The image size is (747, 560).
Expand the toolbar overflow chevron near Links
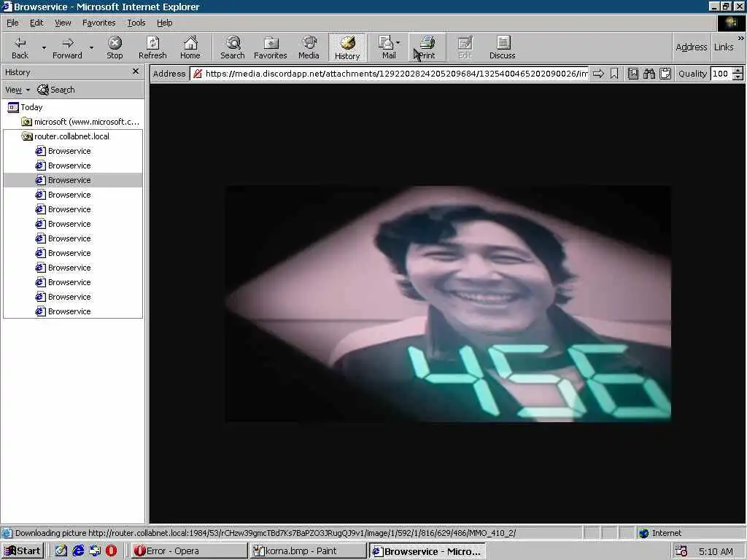tap(741, 38)
